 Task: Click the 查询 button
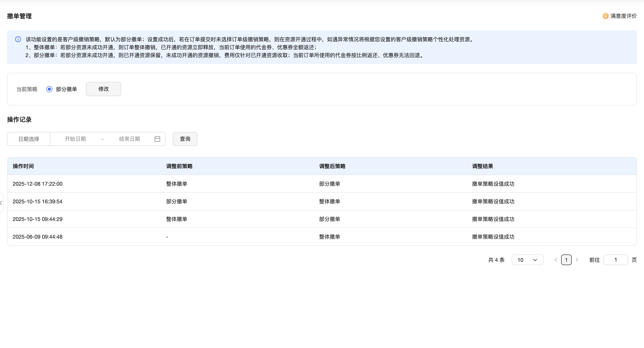tap(185, 139)
